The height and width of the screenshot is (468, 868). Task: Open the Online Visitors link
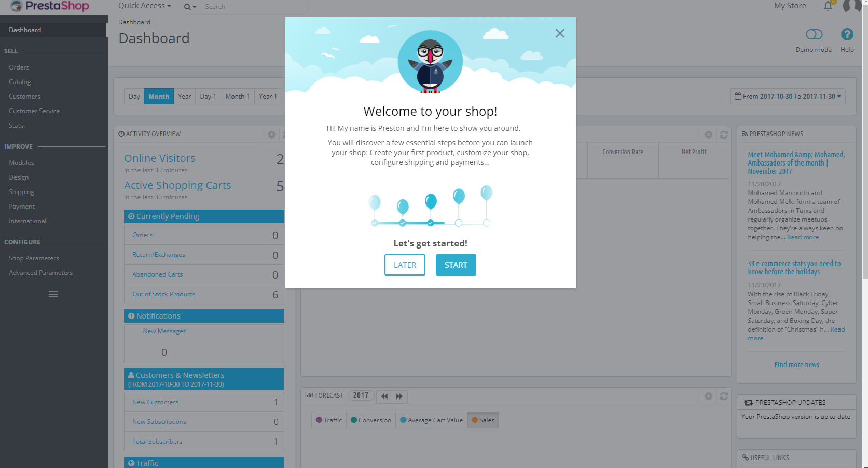coord(160,158)
